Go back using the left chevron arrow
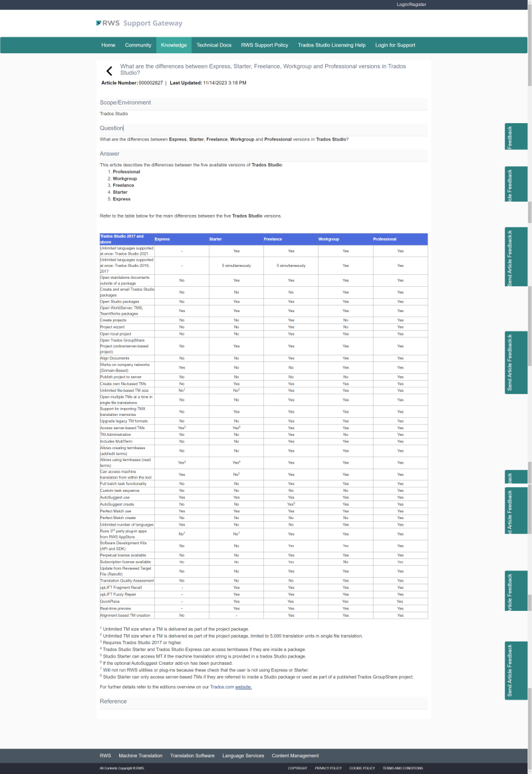The height and width of the screenshot is (774, 532). tap(110, 71)
